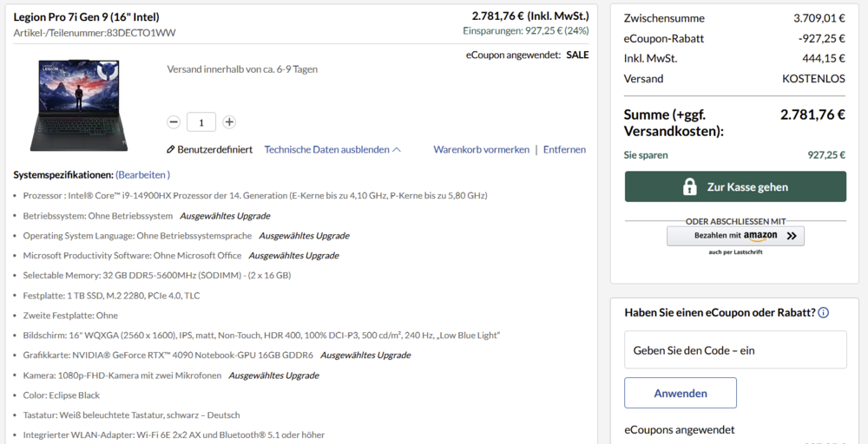Collapse specs via Technische Daten ausblenden
The image size is (868, 444).
[332, 150]
